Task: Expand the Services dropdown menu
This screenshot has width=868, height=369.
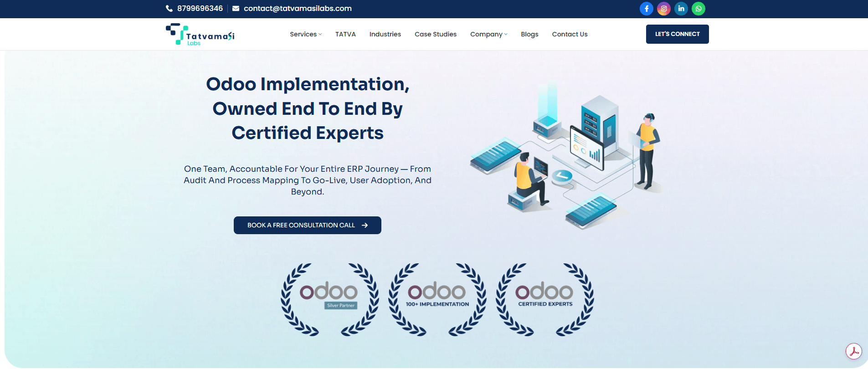Action: [306, 34]
